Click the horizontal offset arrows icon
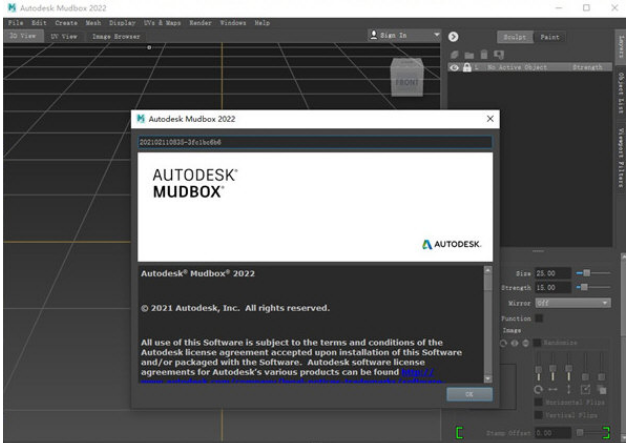The image size is (627, 443). point(553,389)
